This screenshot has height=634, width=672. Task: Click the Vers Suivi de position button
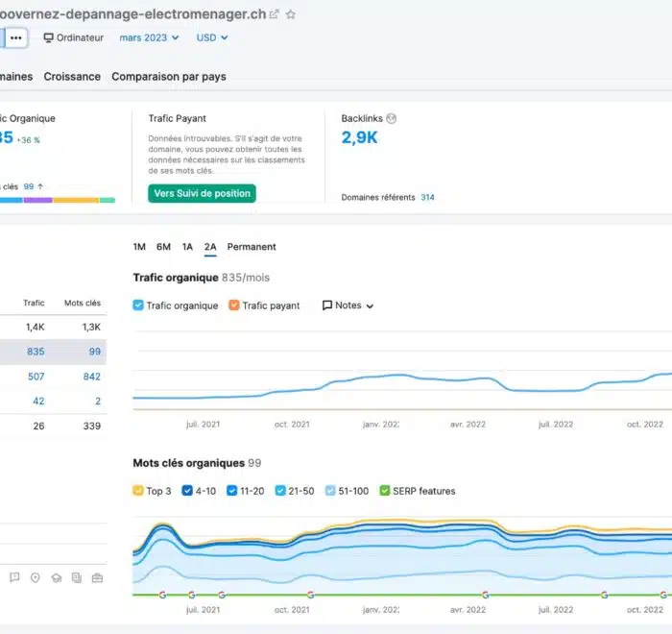coord(203,193)
